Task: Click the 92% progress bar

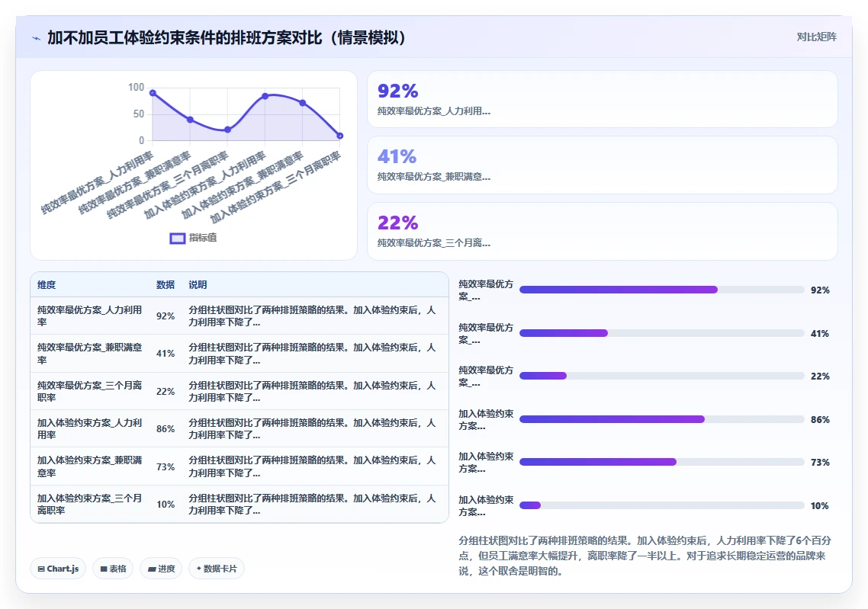Action: tap(661, 290)
